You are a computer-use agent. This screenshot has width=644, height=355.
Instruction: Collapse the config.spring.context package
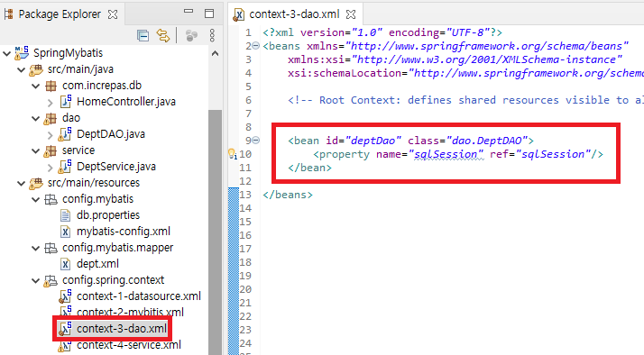[36, 281]
